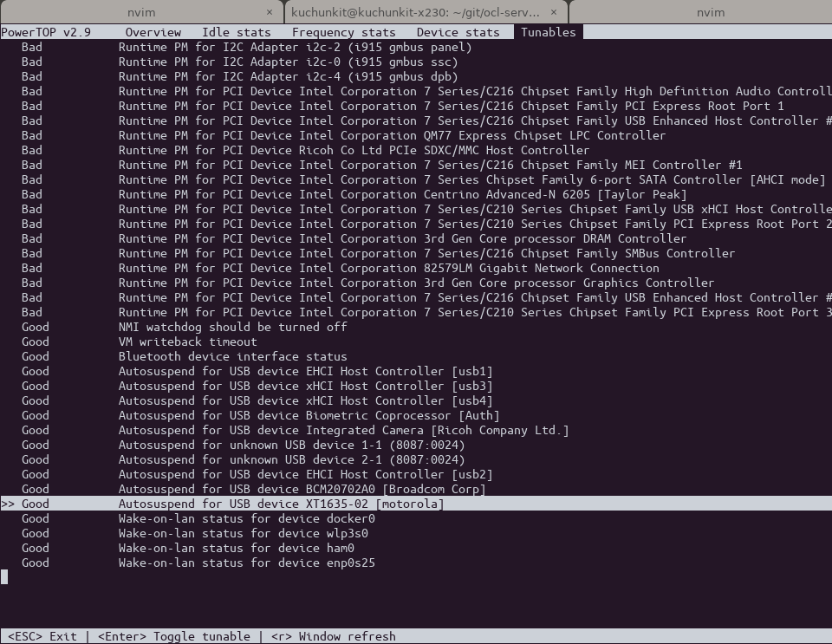Go to the Frequency stats tab
This screenshot has height=644, width=832.
343,32
